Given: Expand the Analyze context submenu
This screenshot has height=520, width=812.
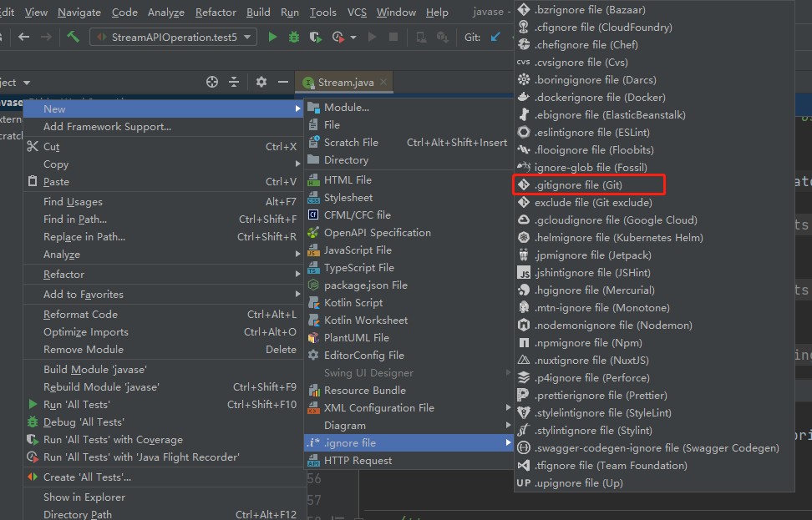Looking at the screenshot, I should click(163, 255).
